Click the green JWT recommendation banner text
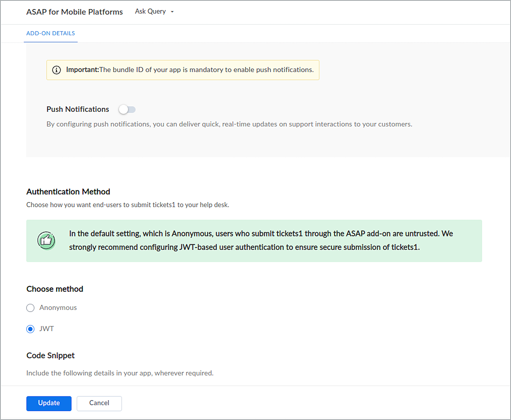Viewport: 511px width, 420px height. click(261, 240)
